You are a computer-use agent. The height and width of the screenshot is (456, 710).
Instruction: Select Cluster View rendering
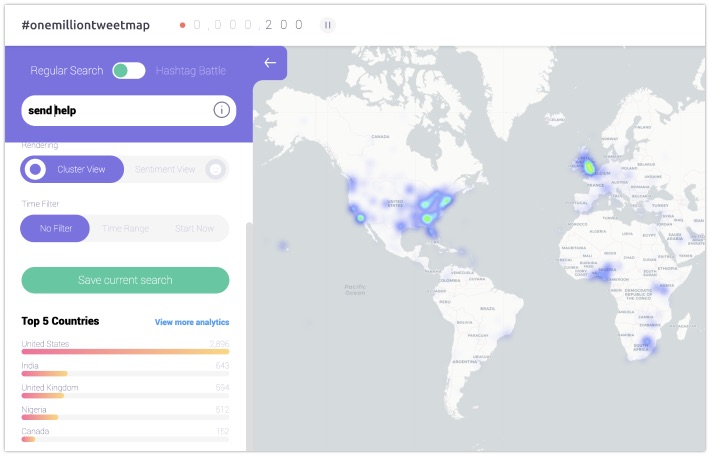click(72, 169)
